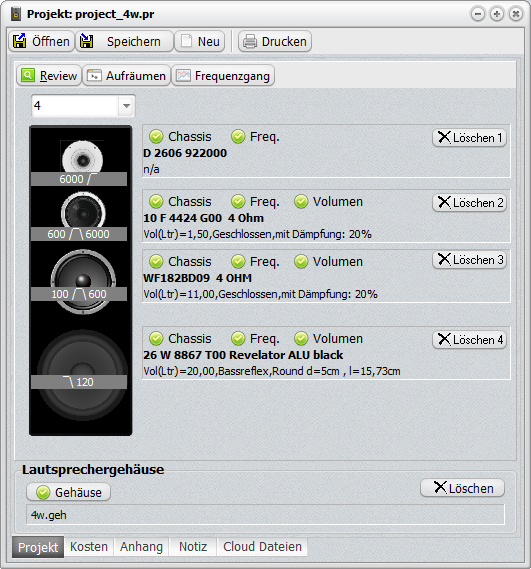Click the 120 lowpass label on woofer
531x569 pixels.
pos(79,382)
